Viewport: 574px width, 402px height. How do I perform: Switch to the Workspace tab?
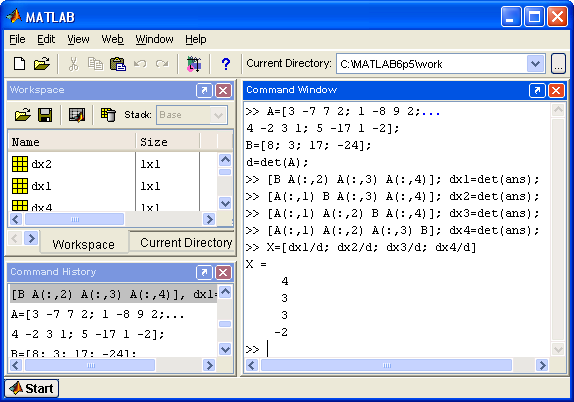(83, 244)
